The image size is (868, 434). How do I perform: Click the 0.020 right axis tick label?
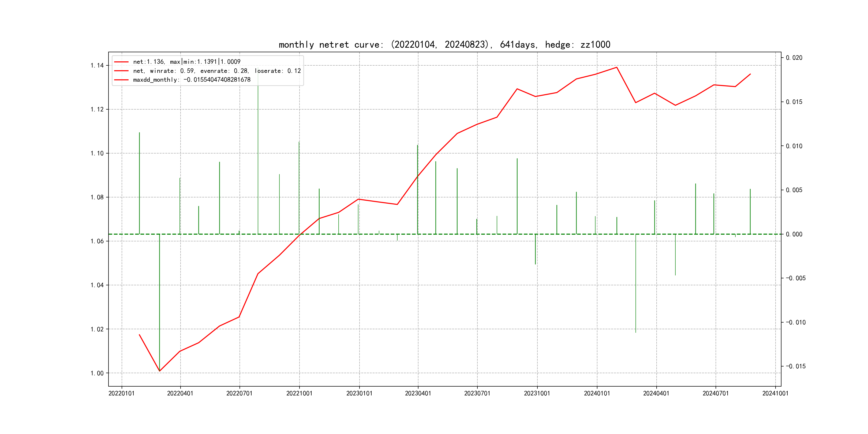point(794,58)
